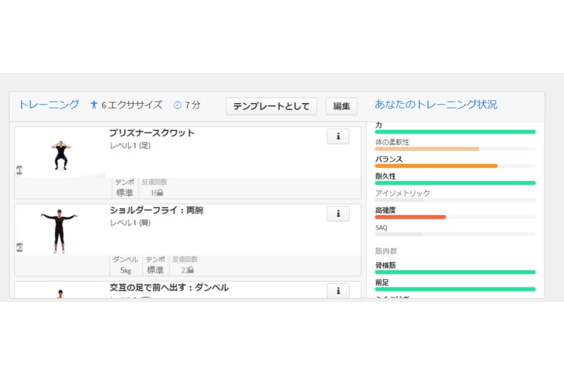Viewport: 564px width, 376px height.
Task: Click the ダンベル column header
Action: click(126, 259)
